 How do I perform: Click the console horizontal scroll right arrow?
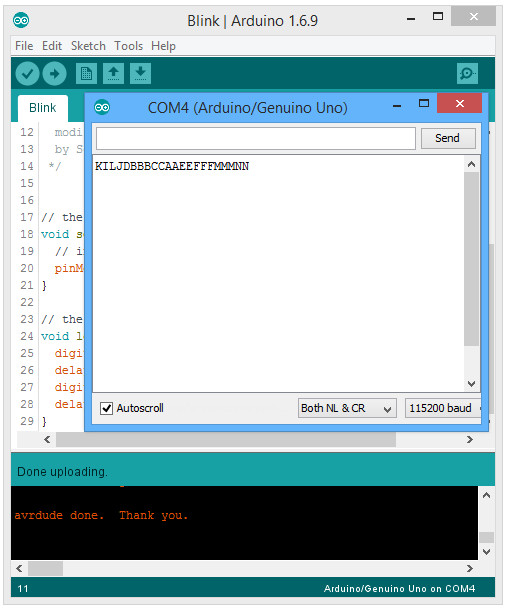pyautogui.click(x=470, y=568)
